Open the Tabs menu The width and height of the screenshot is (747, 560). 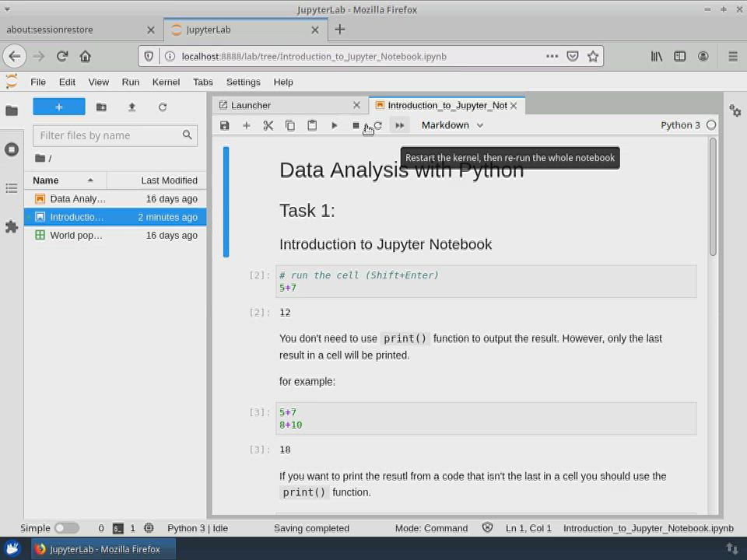(x=203, y=82)
